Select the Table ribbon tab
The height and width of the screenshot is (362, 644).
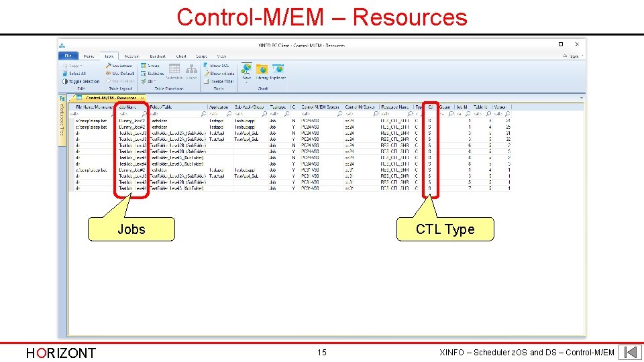pos(109,56)
